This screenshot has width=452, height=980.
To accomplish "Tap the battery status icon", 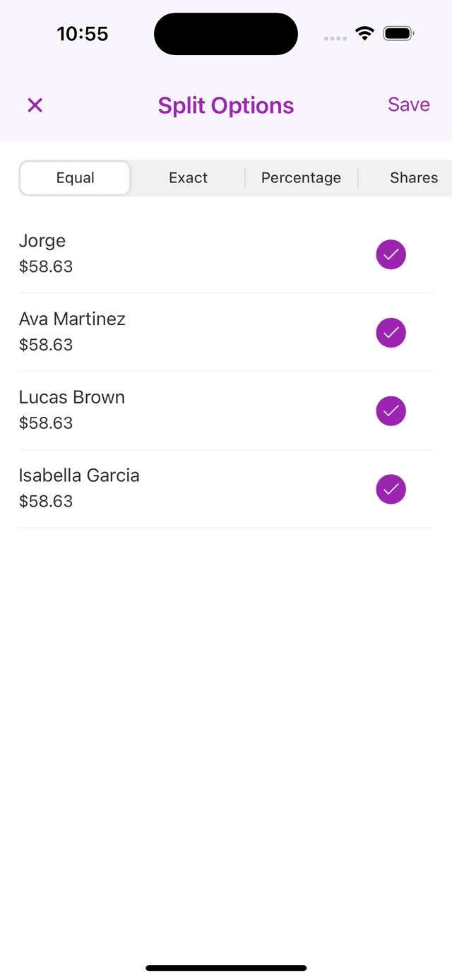I will coord(398,33).
